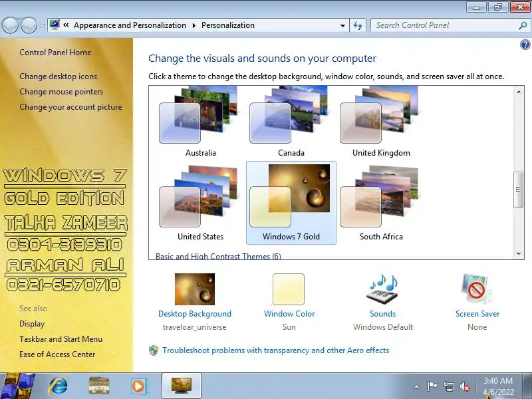This screenshot has height=399, width=532.
Task: Select the Australia theme
Action: pos(200,122)
